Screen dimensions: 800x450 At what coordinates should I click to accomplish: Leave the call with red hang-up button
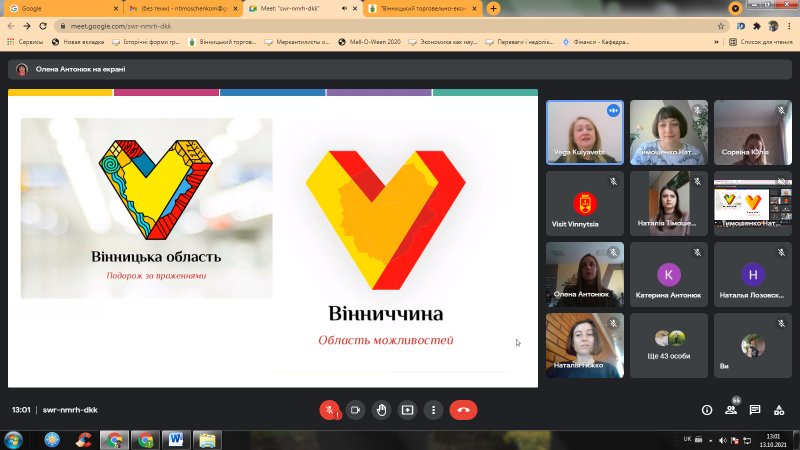(463, 410)
